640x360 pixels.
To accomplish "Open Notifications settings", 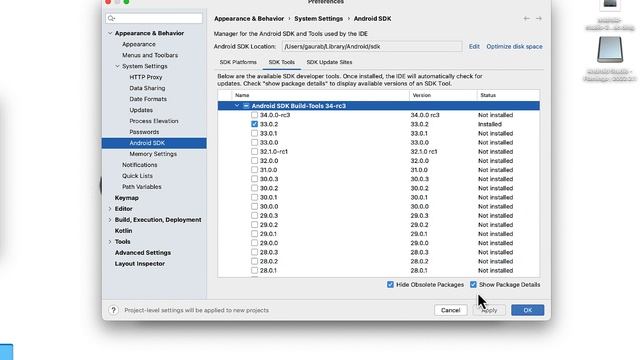I will pyautogui.click(x=140, y=165).
